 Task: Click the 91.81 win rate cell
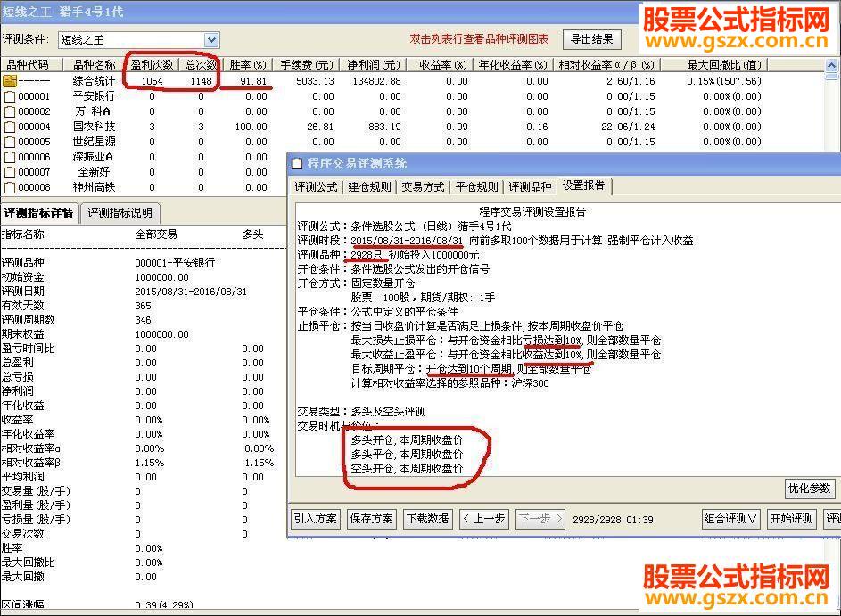(253, 81)
